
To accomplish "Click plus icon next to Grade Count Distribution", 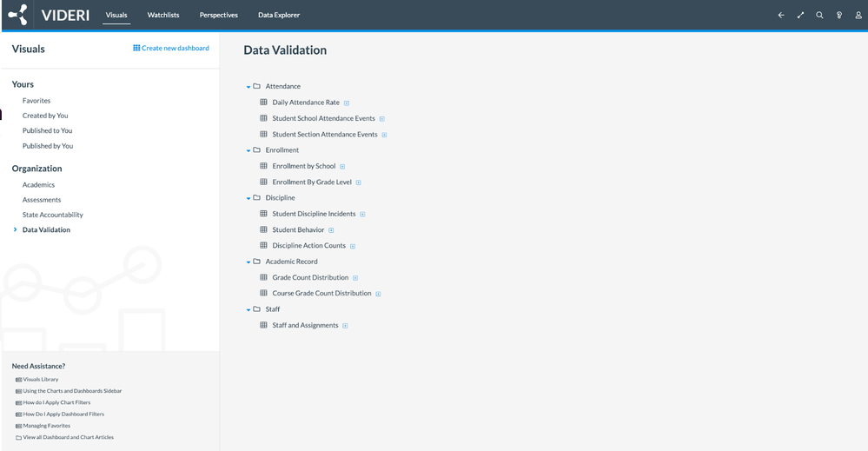I will 355,278.
